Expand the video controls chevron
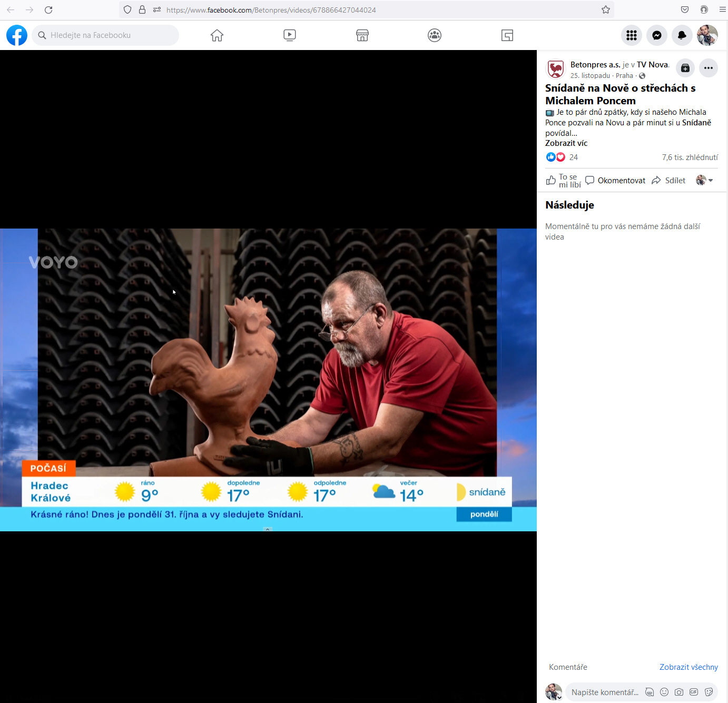Viewport: 728px width, 703px height. [268, 529]
